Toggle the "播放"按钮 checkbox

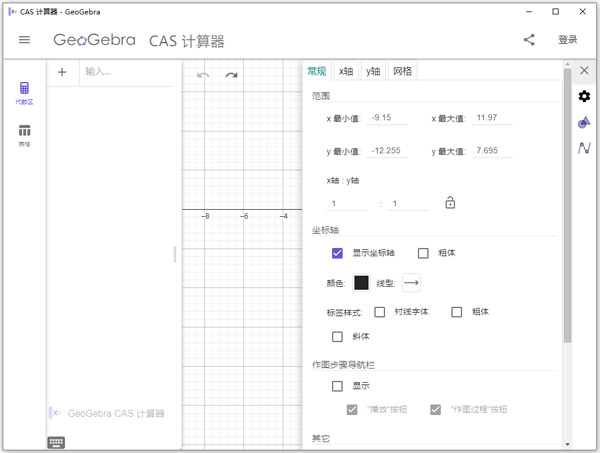pyautogui.click(x=352, y=409)
